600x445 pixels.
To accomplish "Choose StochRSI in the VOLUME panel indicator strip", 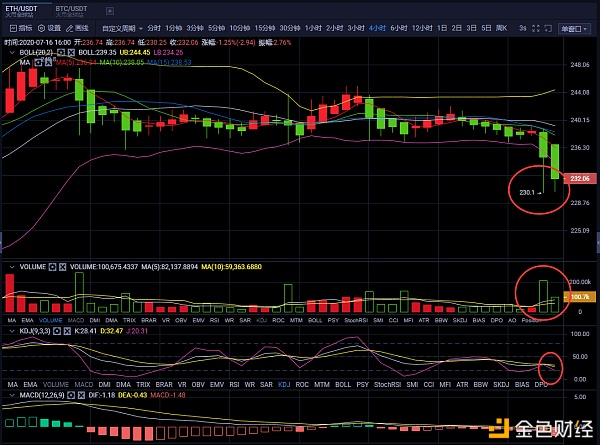I will (x=356, y=320).
